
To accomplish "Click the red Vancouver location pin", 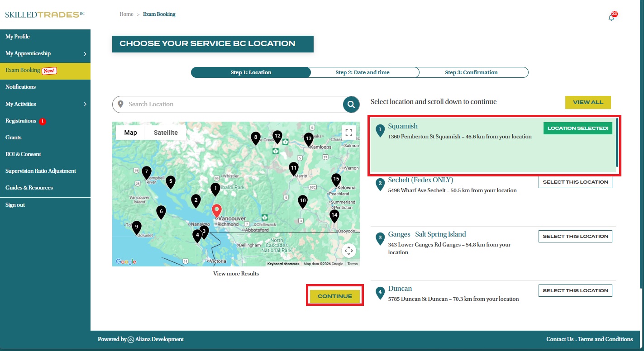I will tap(217, 210).
